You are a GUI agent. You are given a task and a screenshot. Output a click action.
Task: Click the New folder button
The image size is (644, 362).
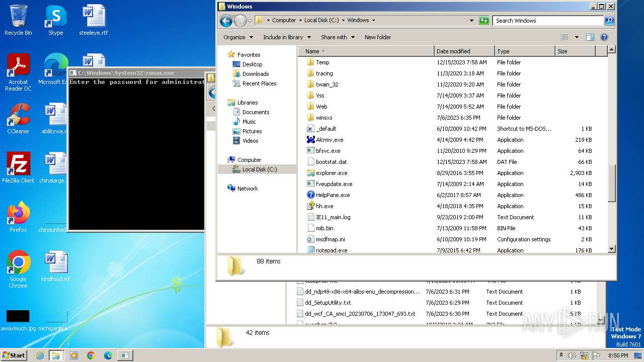tap(378, 37)
